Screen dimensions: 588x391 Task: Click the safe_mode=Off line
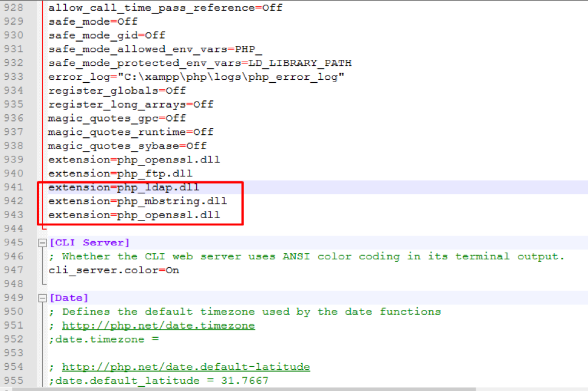(x=93, y=22)
